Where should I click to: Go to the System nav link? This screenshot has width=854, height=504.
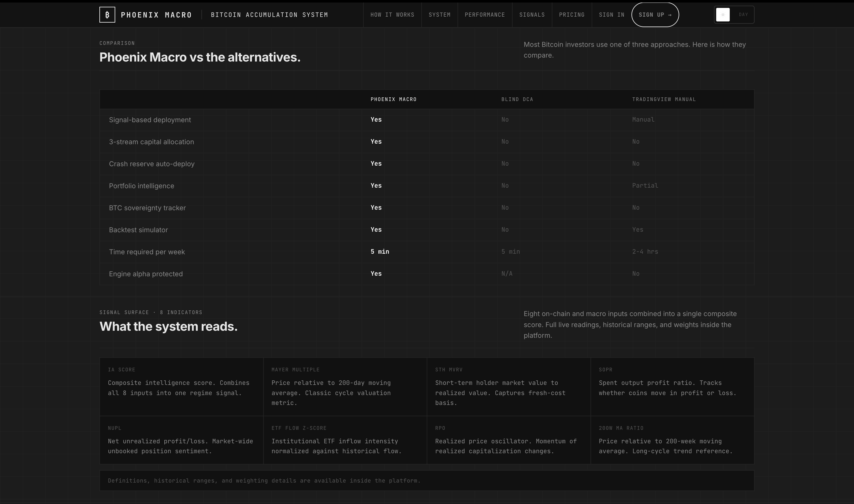pos(439,15)
